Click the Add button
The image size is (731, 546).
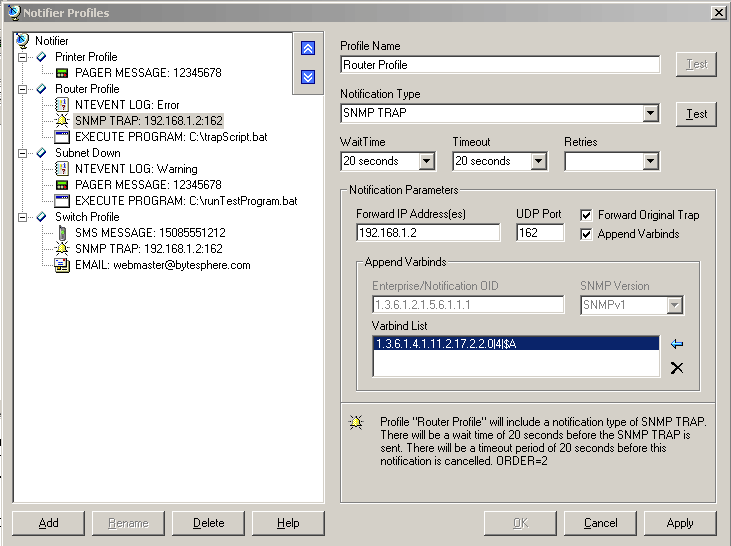[x=48, y=523]
